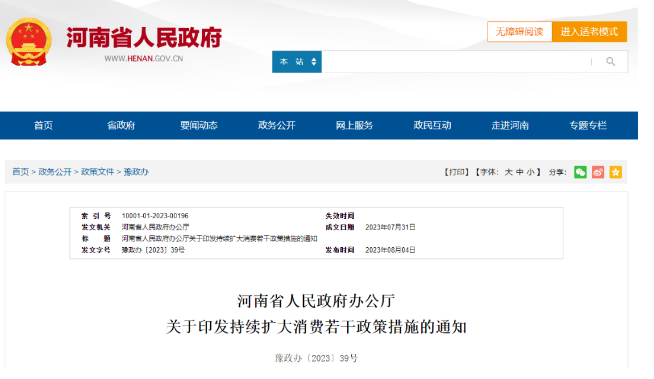Select index number 10001-01-2023-00196

pos(155,216)
